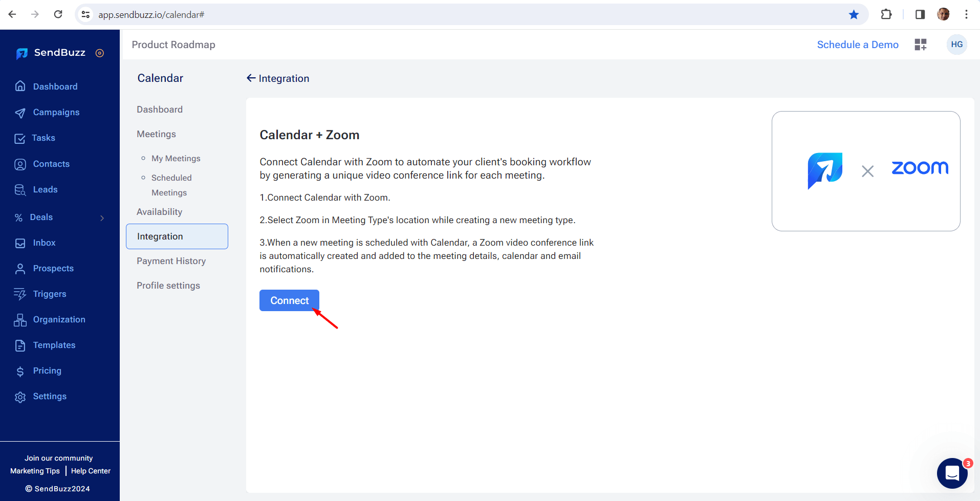Click the orange target icon beside SendBuzz
Viewport: 980px width, 501px height.
(100, 53)
